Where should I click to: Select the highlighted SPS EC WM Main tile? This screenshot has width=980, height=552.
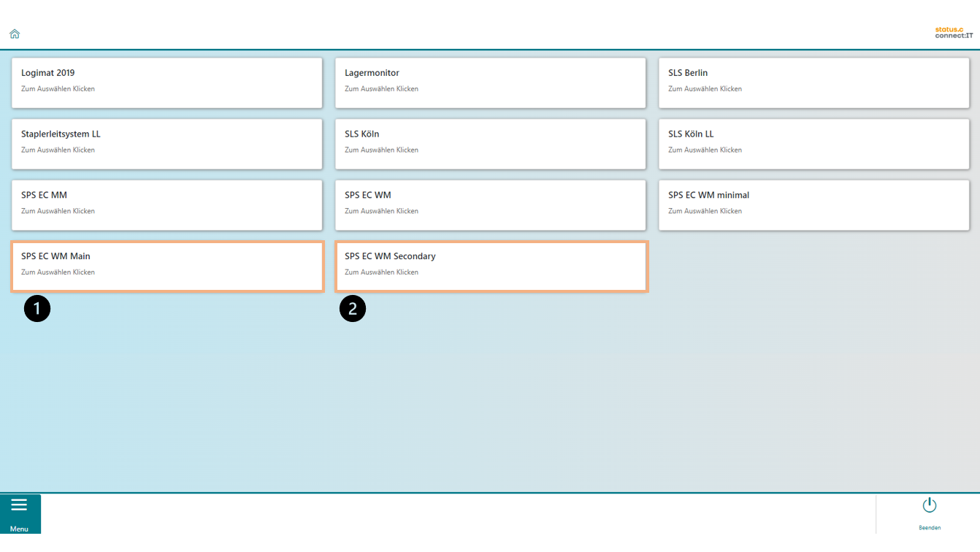166,267
